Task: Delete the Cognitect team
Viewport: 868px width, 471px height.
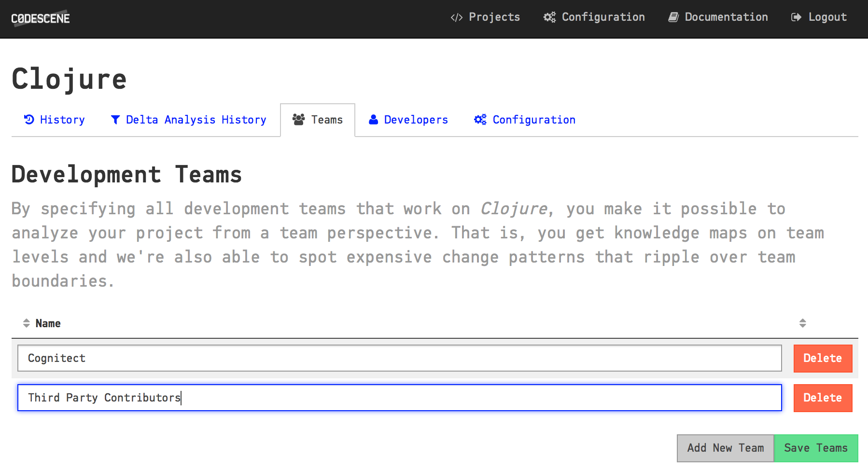Action: click(823, 358)
